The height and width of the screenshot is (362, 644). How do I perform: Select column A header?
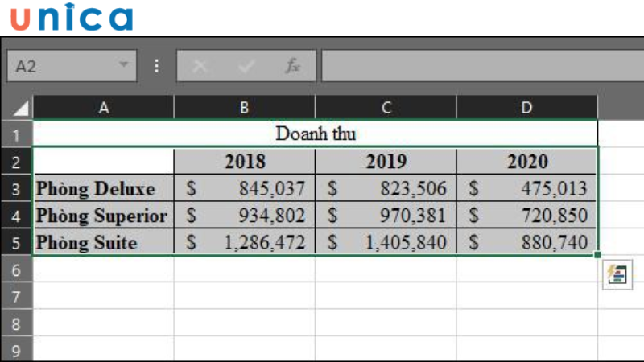click(104, 108)
